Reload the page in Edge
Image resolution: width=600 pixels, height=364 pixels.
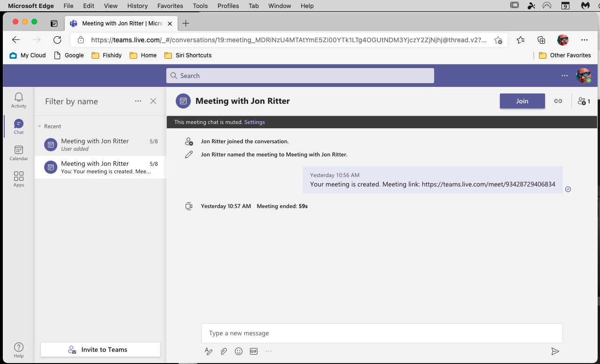tap(57, 40)
